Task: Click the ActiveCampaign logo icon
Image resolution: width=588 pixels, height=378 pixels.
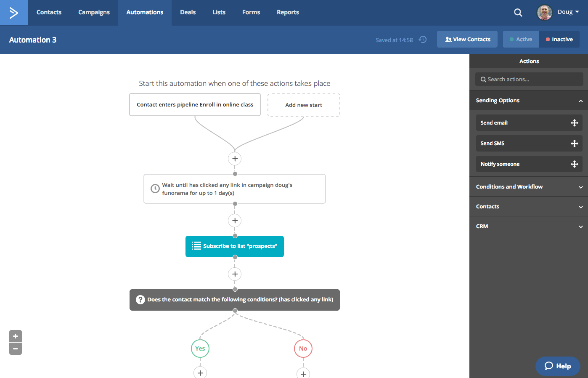Action: 14,13
